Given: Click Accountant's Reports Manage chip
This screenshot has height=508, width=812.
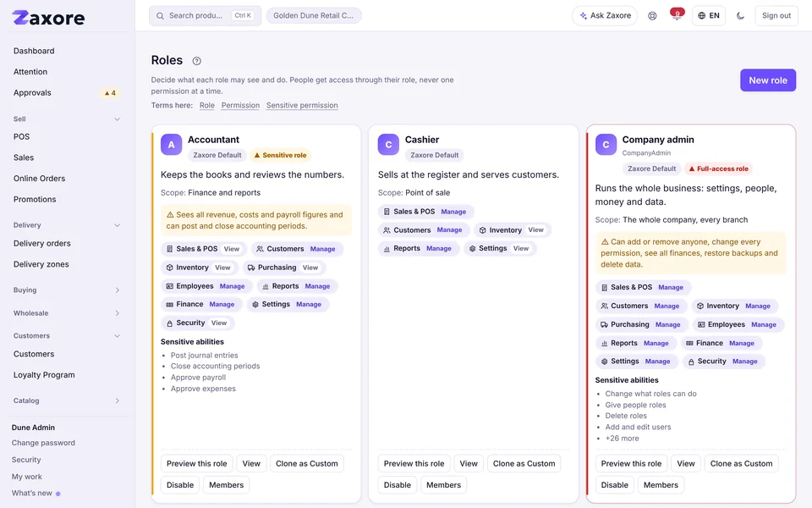Looking at the screenshot, I should (297, 286).
